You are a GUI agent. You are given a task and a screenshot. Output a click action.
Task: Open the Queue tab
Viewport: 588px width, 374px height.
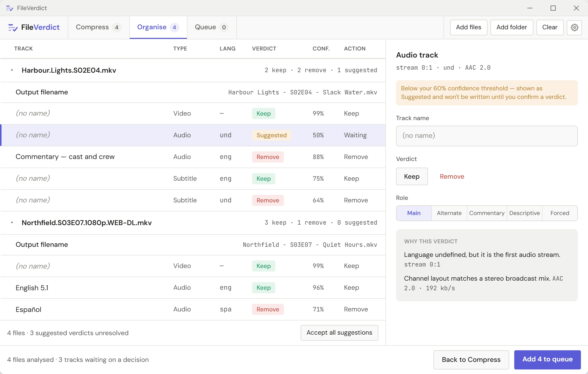click(x=212, y=27)
